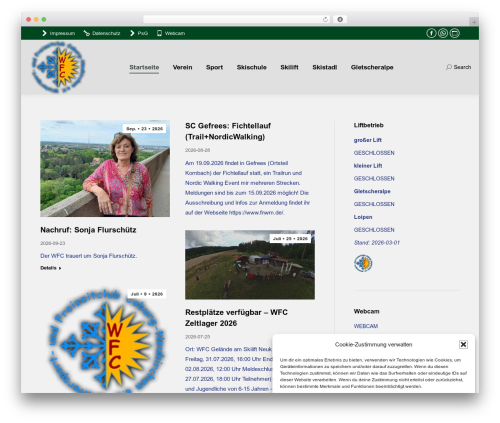This screenshot has height=423, width=500.
Task: Click the Loipen link in the sidebar
Action: click(363, 217)
